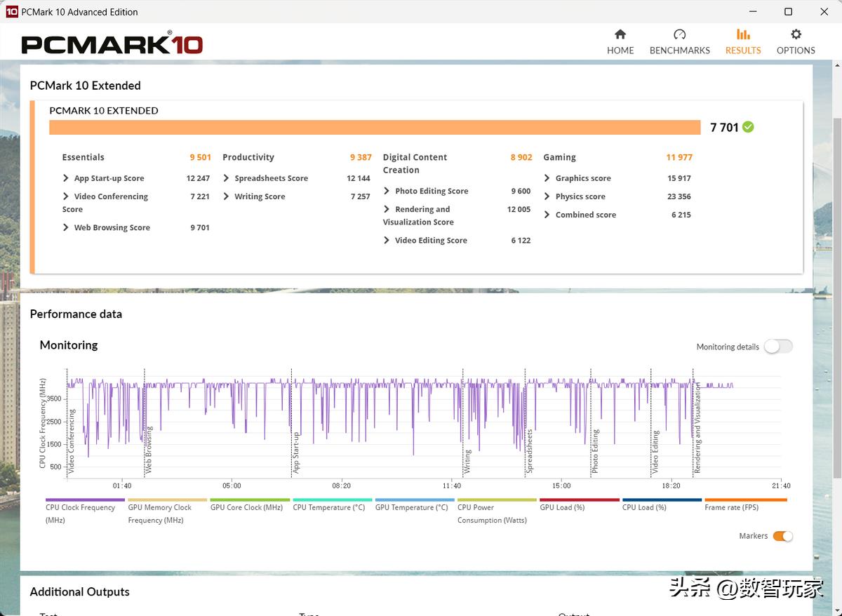Click the Spreadsheets chart marker
Image resolution: width=842 pixels, height=616 pixels.
[530, 451]
